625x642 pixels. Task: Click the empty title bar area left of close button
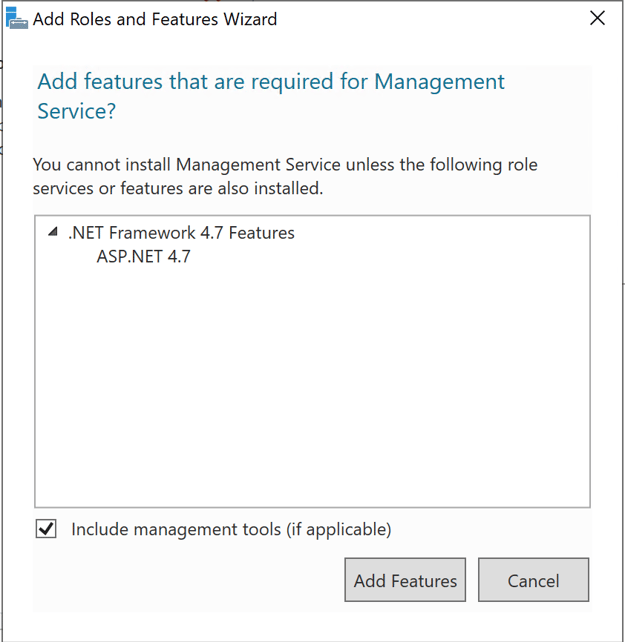[x=430, y=19]
